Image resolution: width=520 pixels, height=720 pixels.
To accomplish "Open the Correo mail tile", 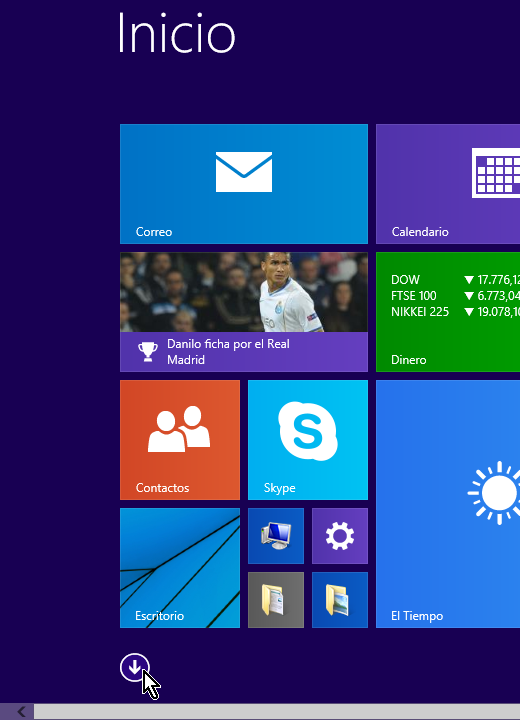I will point(244,184).
